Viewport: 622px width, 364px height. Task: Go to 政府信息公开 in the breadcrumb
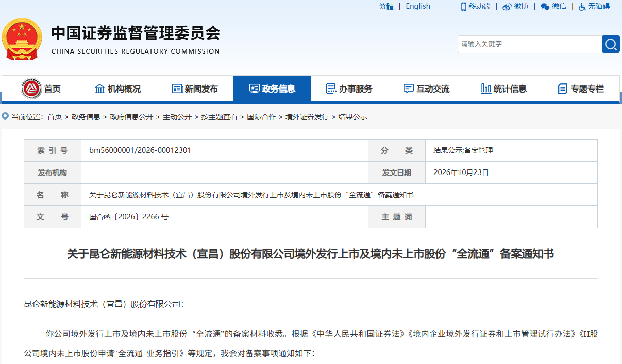click(x=132, y=117)
